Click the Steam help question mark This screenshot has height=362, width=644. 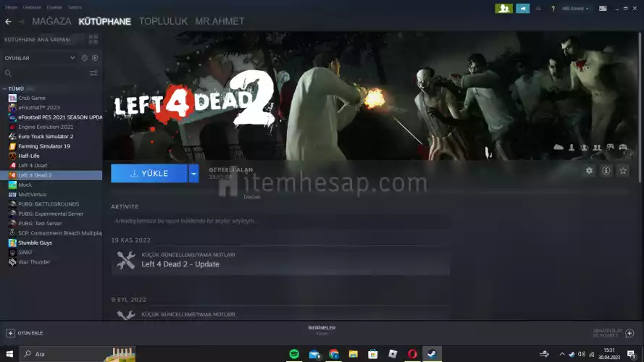coord(553,9)
